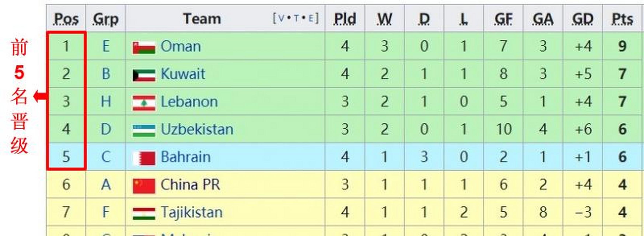Click the E edit template link
This screenshot has width=644, height=236.
[x=311, y=18]
